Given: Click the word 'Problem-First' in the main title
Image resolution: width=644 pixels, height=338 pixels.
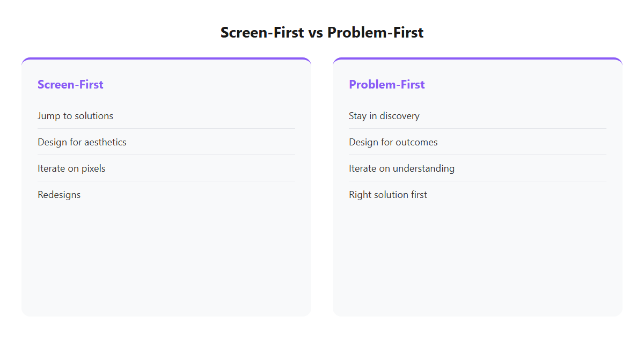Looking at the screenshot, I should (x=376, y=32).
